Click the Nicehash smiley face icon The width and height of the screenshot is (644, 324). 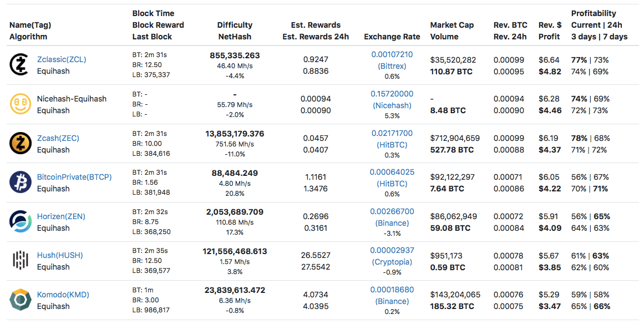tap(21, 104)
